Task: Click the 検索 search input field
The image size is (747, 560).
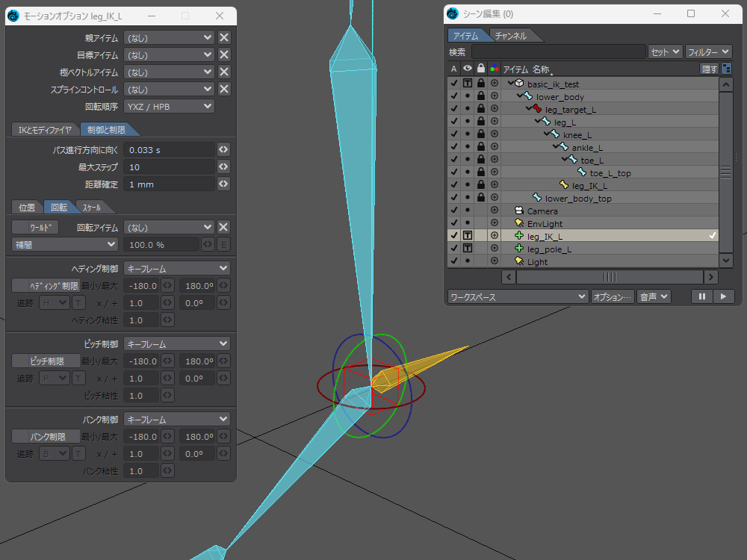Action: pyautogui.click(x=558, y=52)
